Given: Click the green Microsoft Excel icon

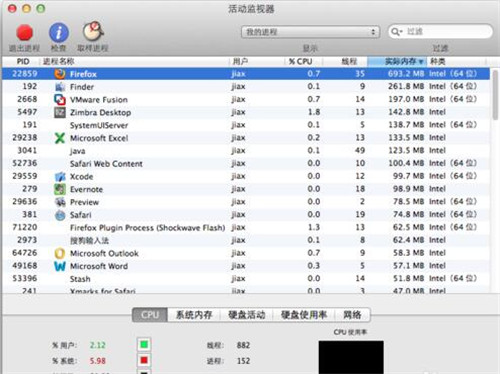Looking at the screenshot, I should tap(60, 138).
